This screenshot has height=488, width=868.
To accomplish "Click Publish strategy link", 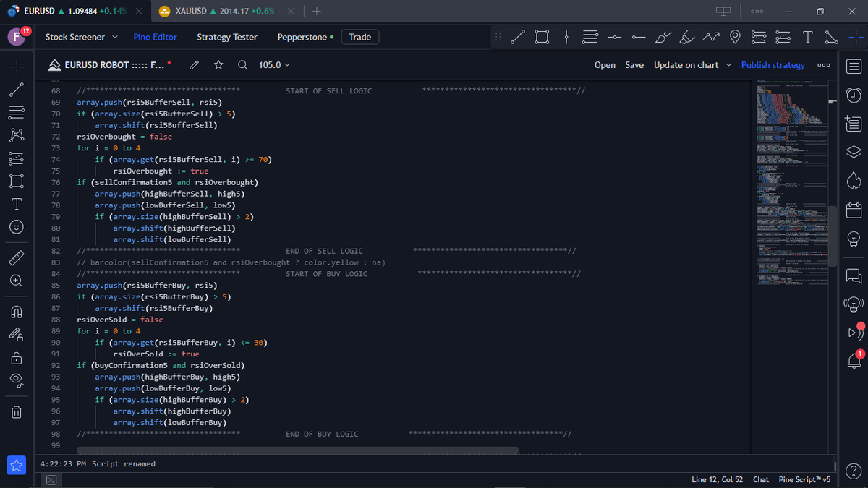I will [773, 65].
